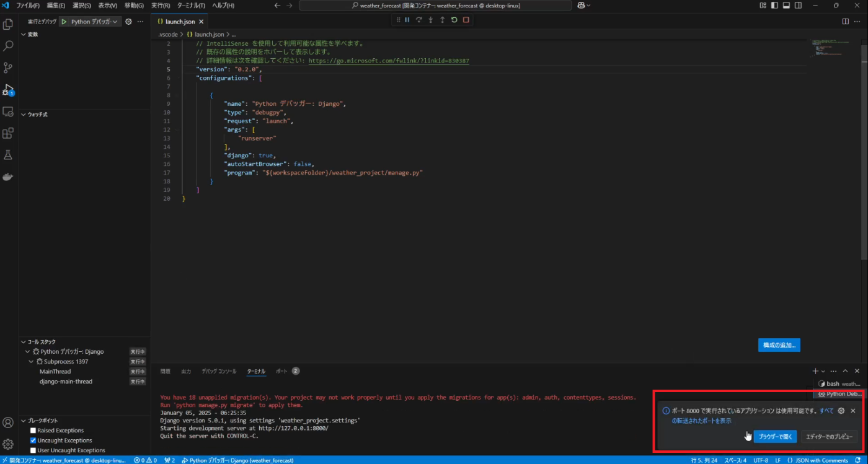This screenshot has width=868, height=464.
Task: Open go.microsoft.com fwlink URL in editor
Action: click(389, 61)
